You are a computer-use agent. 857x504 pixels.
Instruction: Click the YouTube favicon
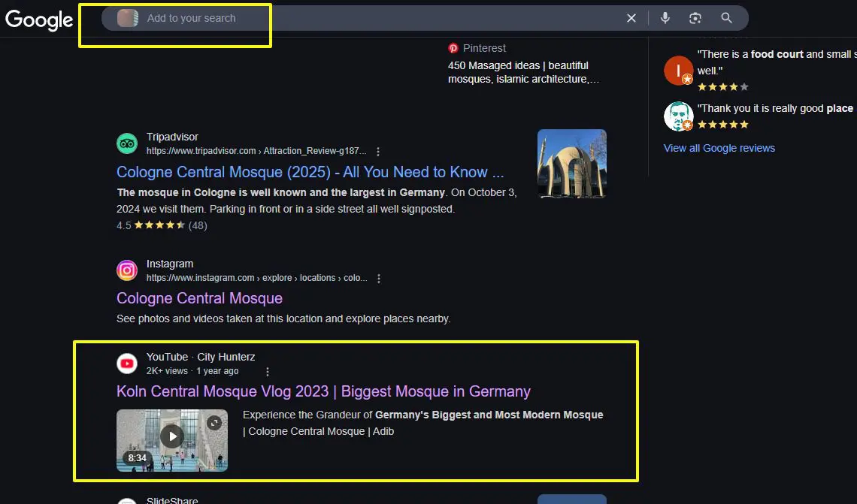tap(127, 364)
